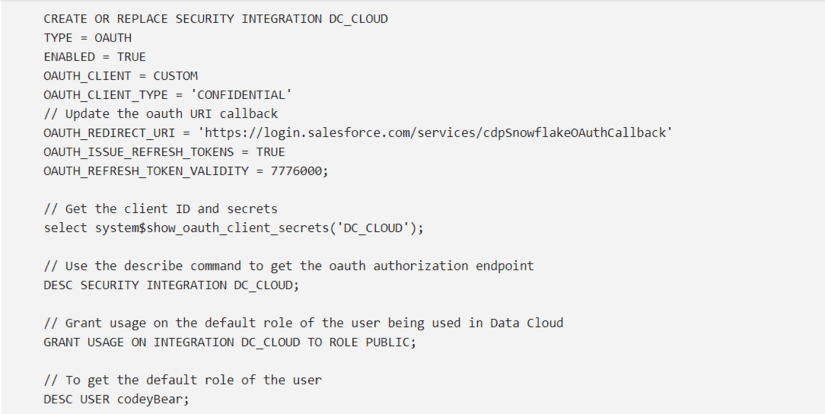Click the OAUTH_CLIENT = CUSTOM line
825x414 pixels.
[x=120, y=76]
